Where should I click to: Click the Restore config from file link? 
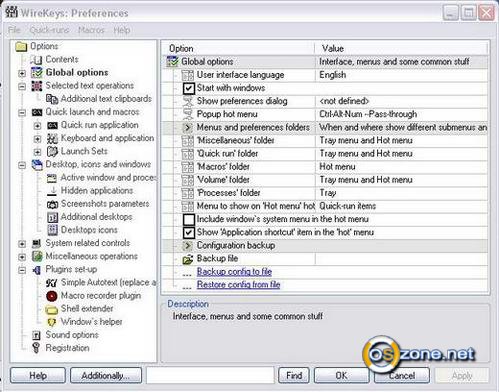(x=238, y=285)
